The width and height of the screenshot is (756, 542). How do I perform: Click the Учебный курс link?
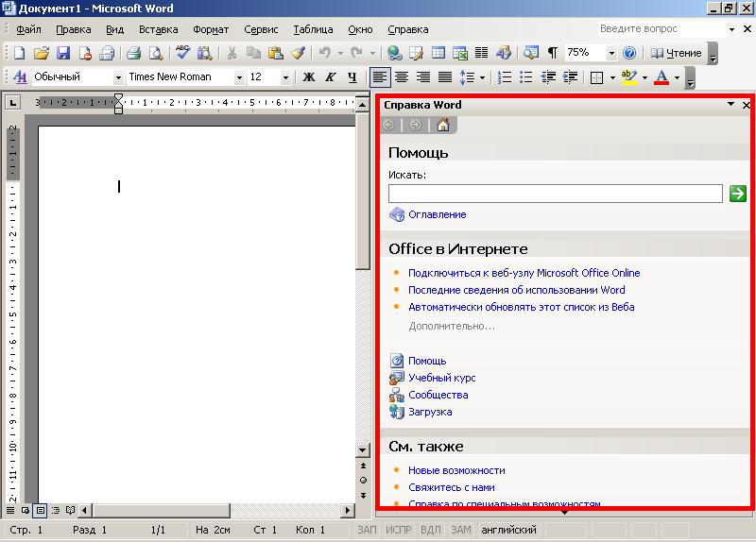[x=441, y=378]
